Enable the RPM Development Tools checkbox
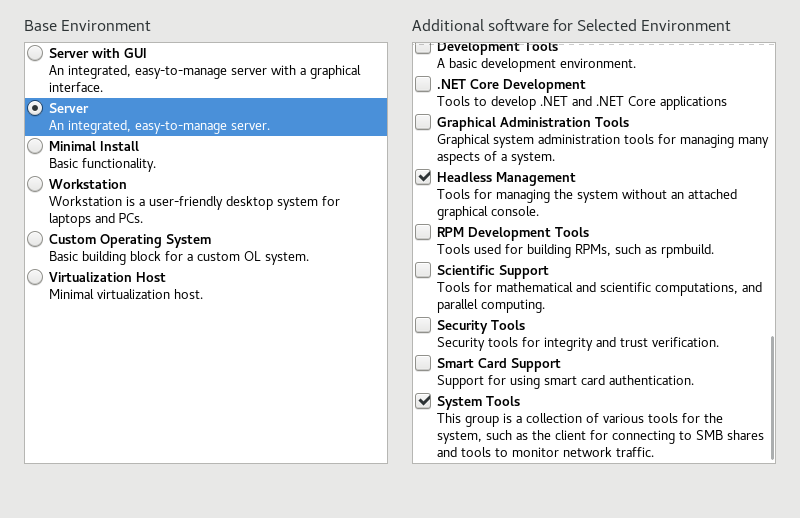Viewport: 800px width, 518px height. click(423, 232)
